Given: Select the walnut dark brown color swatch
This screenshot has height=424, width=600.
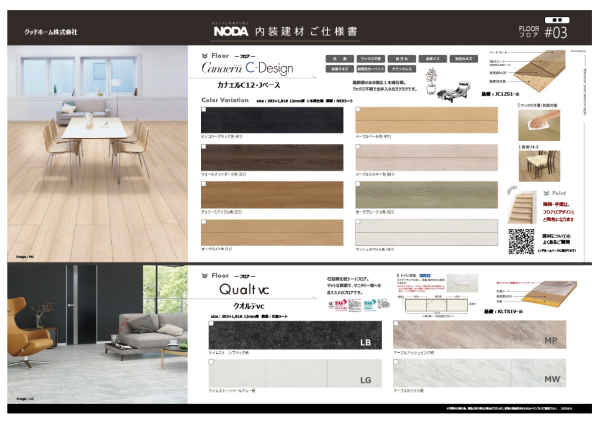Looking at the screenshot, I should (272, 157).
